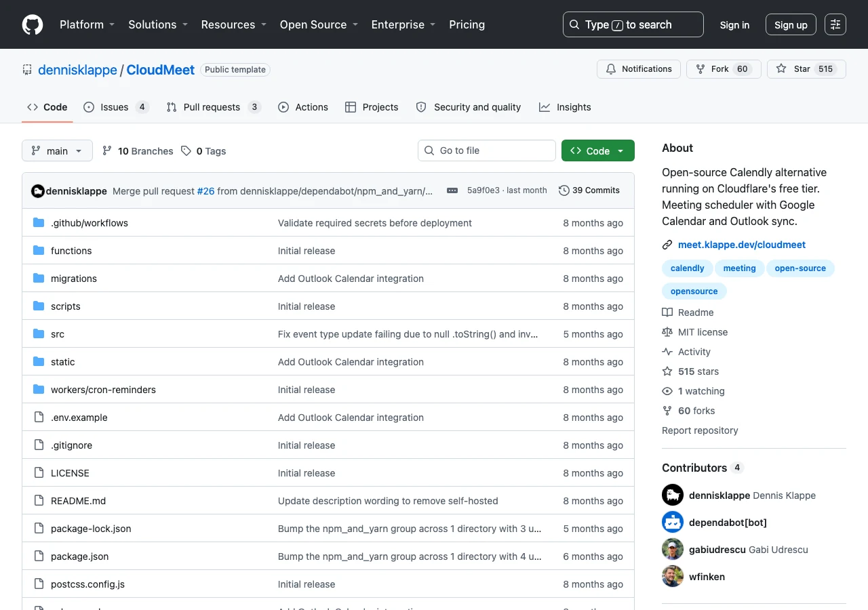This screenshot has height=610, width=868.
Task: Open dennisklappe owner link in breadcrumb
Action: pos(77,69)
